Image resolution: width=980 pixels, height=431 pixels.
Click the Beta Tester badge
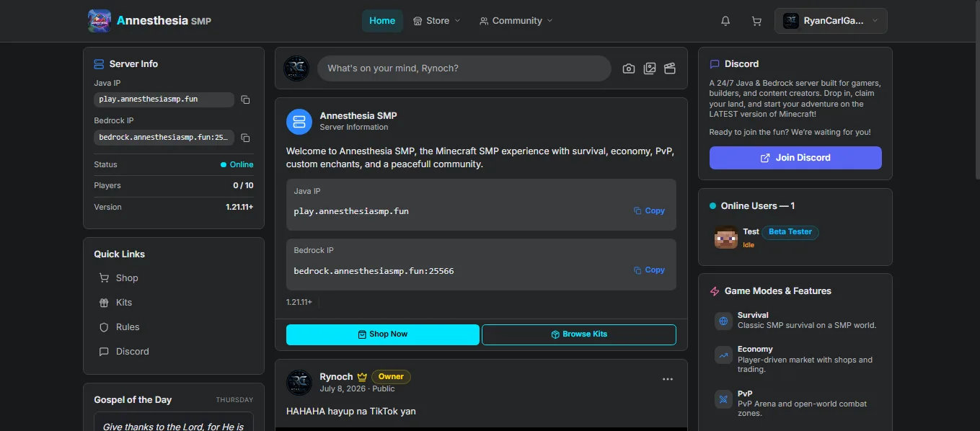click(x=790, y=232)
